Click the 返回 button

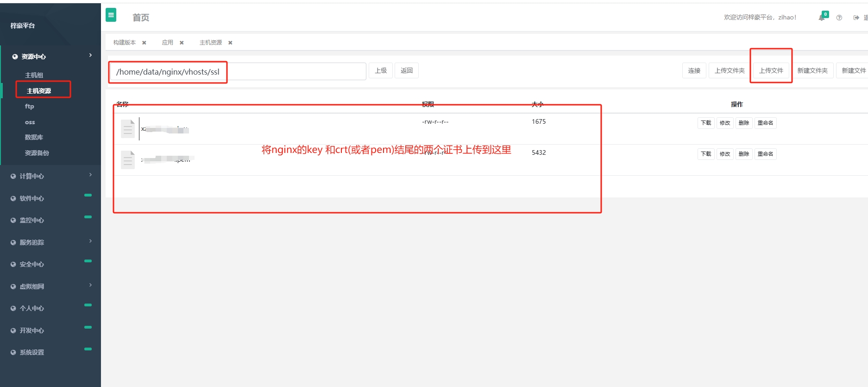(x=407, y=70)
